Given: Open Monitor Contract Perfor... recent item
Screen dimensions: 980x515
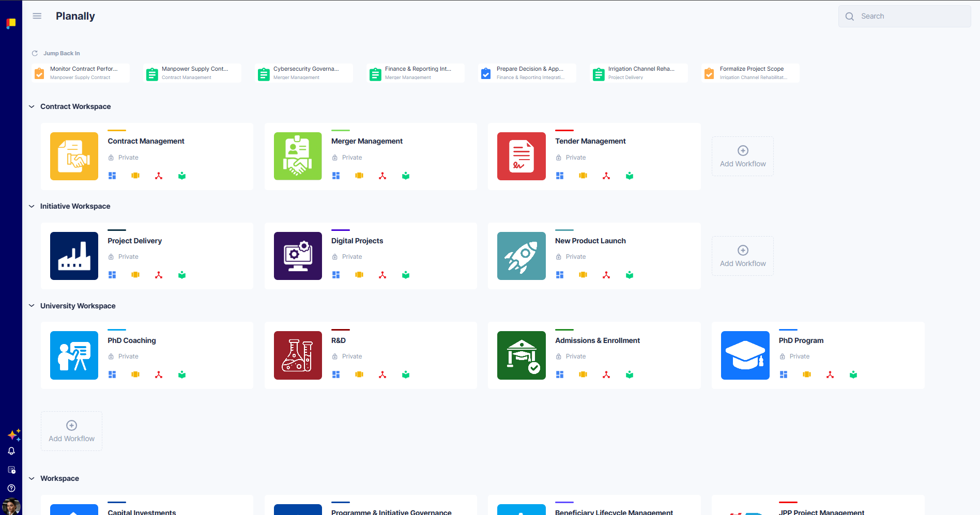Looking at the screenshot, I should coord(81,73).
